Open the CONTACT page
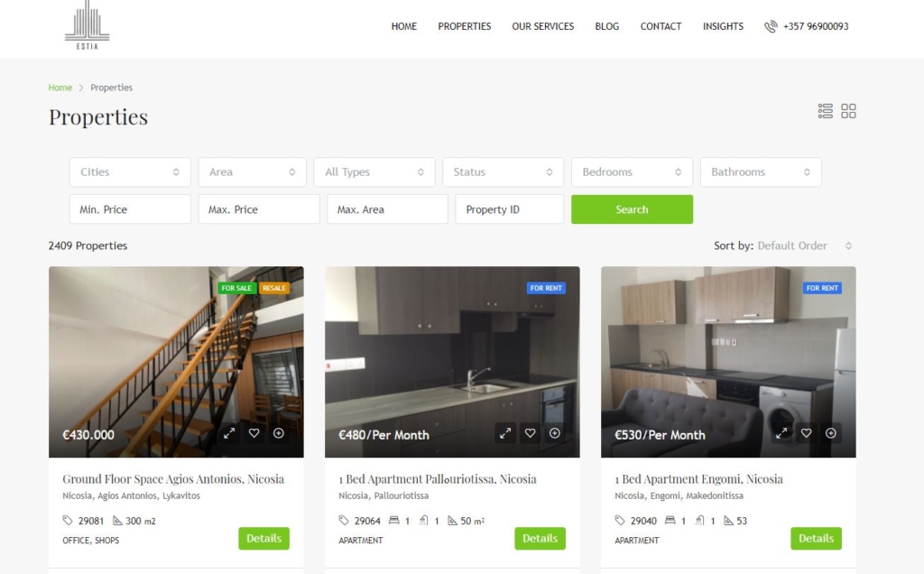The height and width of the screenshot is (574, 924). click(x=661, y=26)
